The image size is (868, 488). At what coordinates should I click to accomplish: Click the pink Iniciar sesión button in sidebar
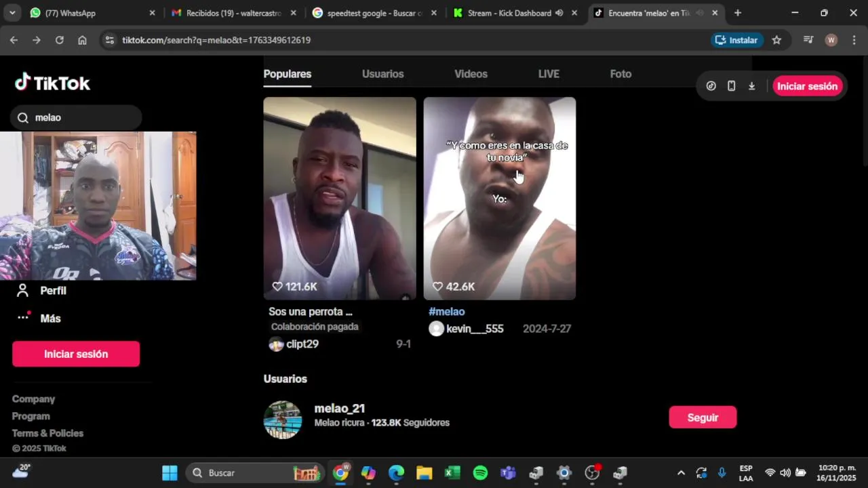pyautogui.click(x=76, y=354)
